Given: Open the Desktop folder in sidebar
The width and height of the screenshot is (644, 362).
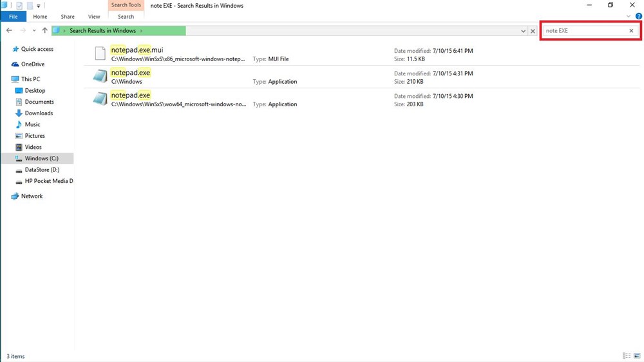Looking at the screenshot, I should point(35,90).
